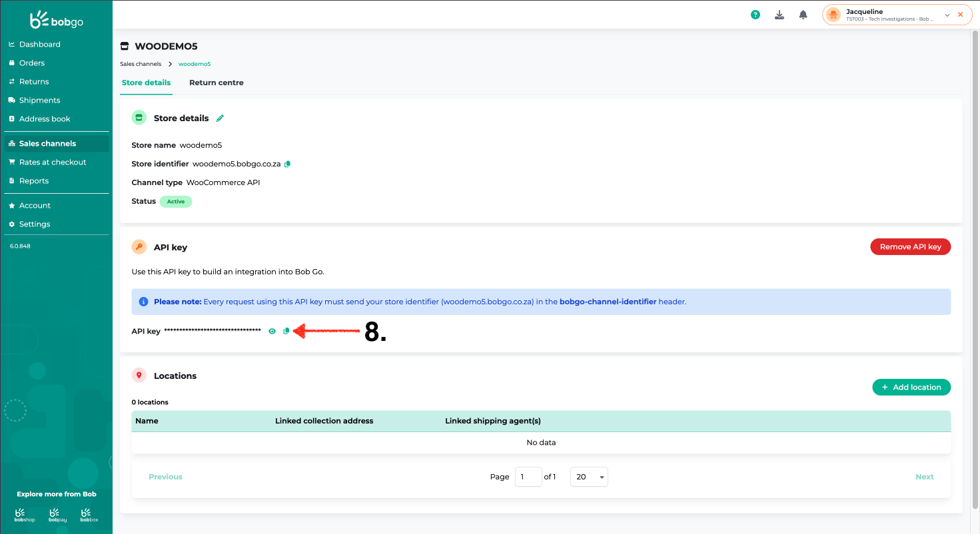Click the bobgo-channel-identifier header text
Screen dimensions: 980x534
pyautogui.click(x=608, y=302)
